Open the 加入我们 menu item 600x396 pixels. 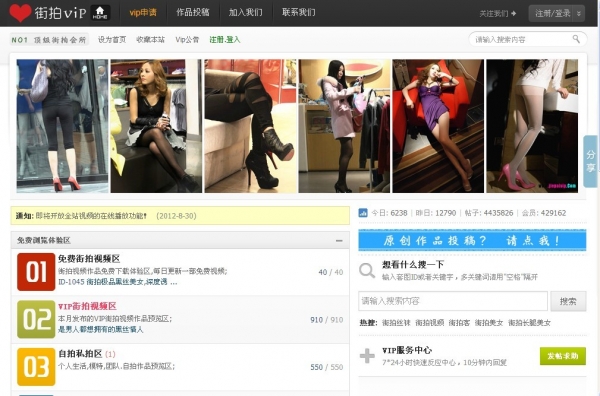[246, 13]
